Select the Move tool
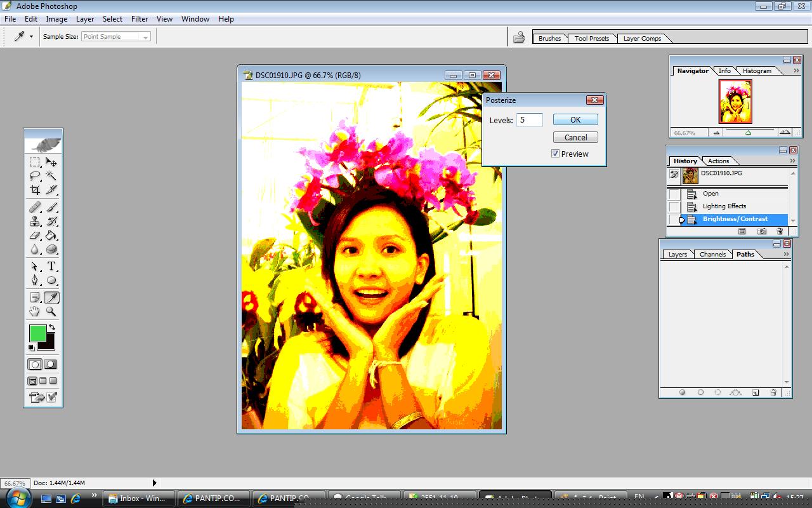This screenshot has width=812, height=508. 51,162
